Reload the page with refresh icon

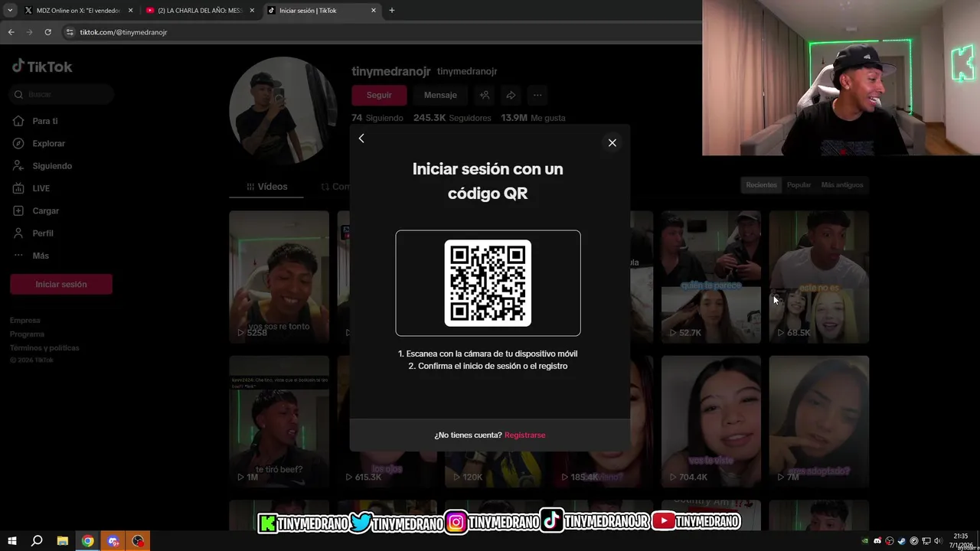pos(47,32)
